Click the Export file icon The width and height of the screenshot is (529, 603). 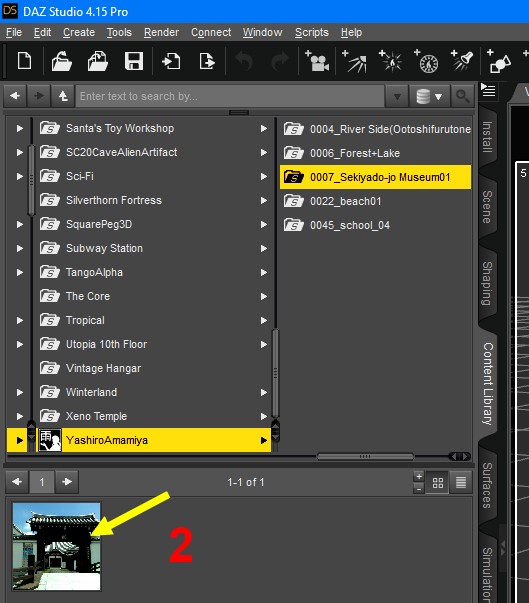207,62
